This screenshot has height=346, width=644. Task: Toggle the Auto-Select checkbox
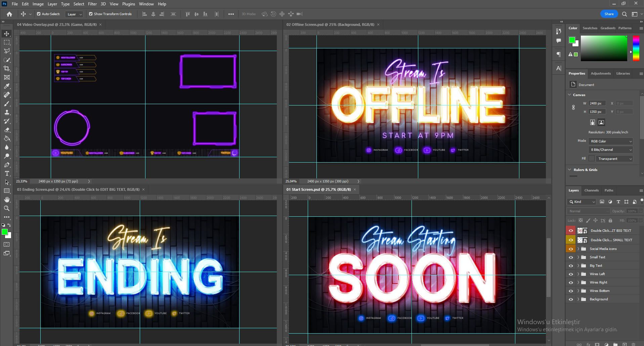[39, 14]
